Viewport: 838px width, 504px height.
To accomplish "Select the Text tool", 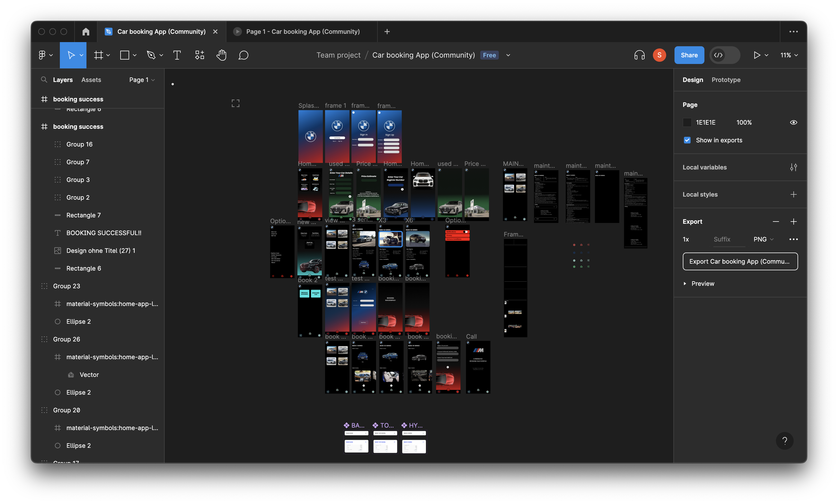I will point(177,55).
